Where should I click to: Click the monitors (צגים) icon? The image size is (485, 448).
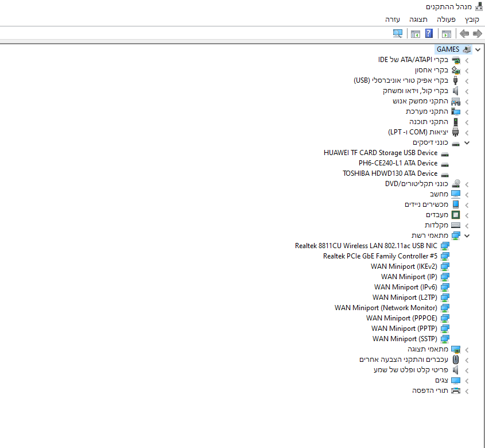pyautogui.click(x=456, y=380)
